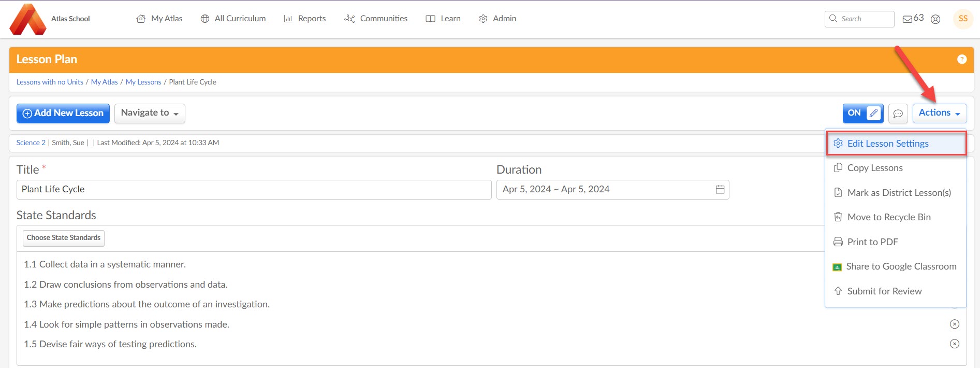Follow the My Lessons breadcrumb link

click(143, 82)
